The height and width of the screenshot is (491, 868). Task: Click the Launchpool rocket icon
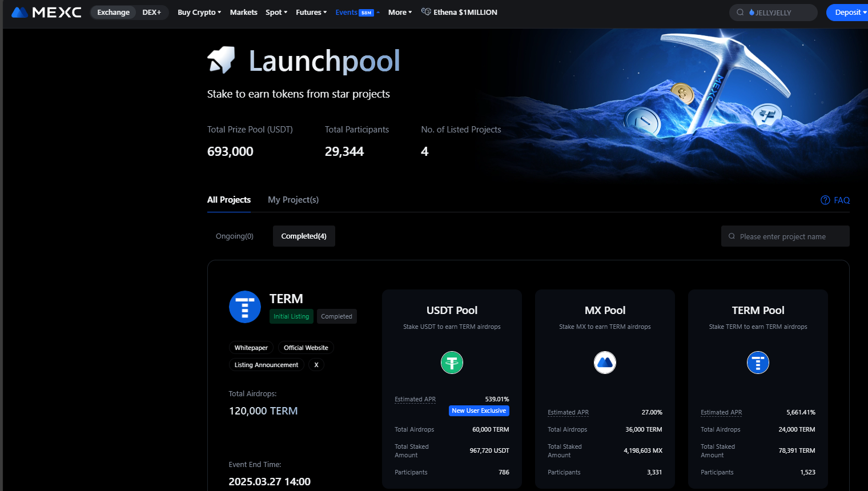click(x=222, y=60)
